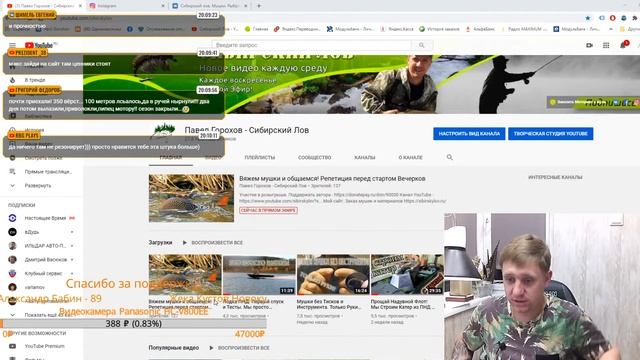This screenshot has width=640, height=360.
Task: Click the red Opera extension icon
Action: (x=613, y=18)
